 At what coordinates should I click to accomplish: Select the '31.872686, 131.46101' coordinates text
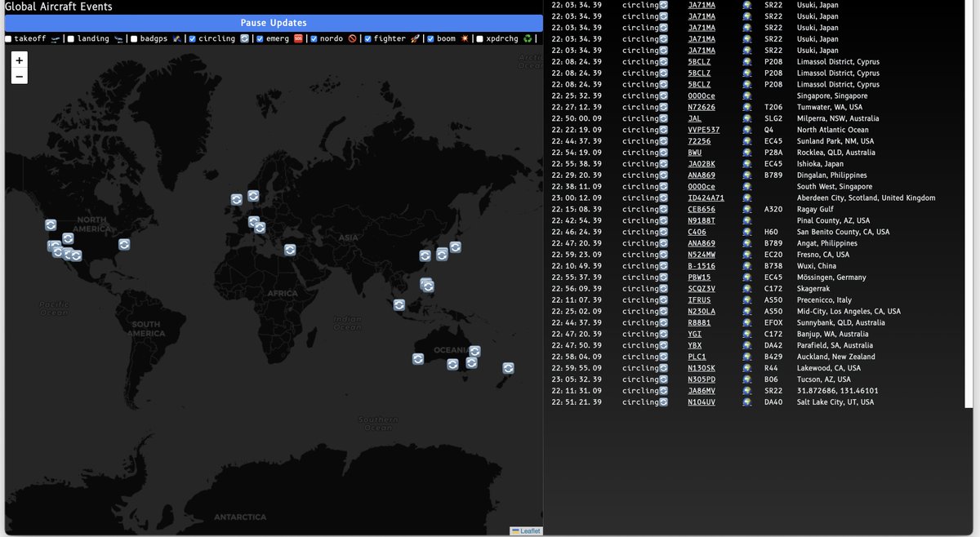[838, 391]
